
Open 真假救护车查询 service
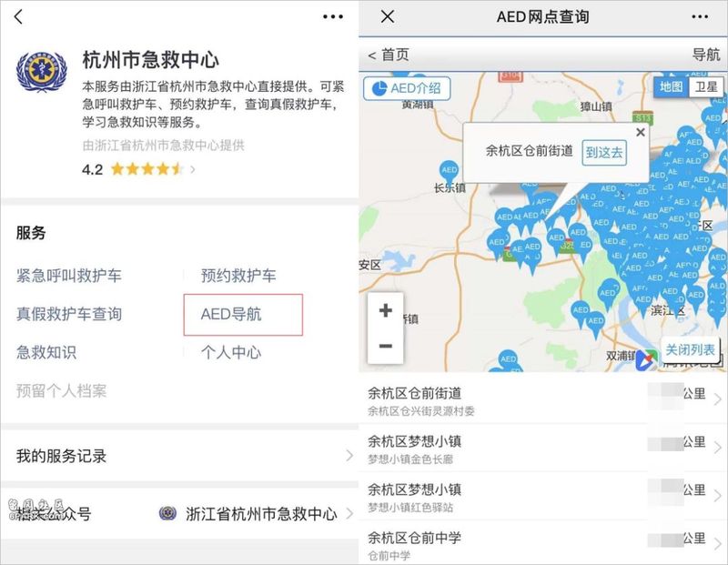click(x=69, y=314)
